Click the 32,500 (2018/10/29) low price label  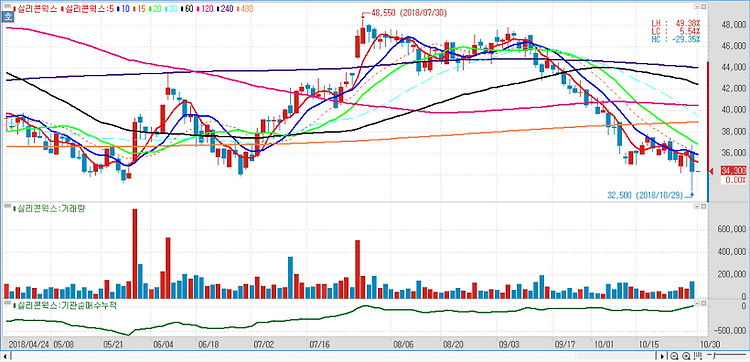point(645,195)
